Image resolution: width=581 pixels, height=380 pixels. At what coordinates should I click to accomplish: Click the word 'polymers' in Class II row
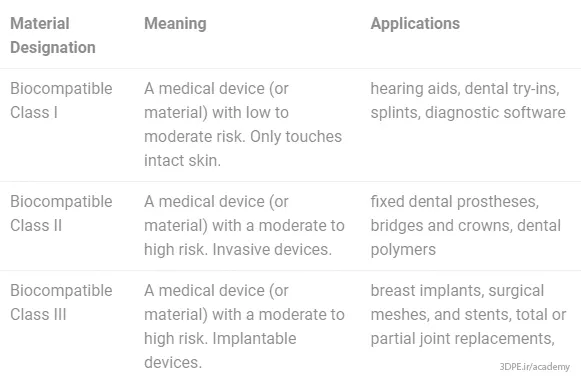tap(403, 250)
